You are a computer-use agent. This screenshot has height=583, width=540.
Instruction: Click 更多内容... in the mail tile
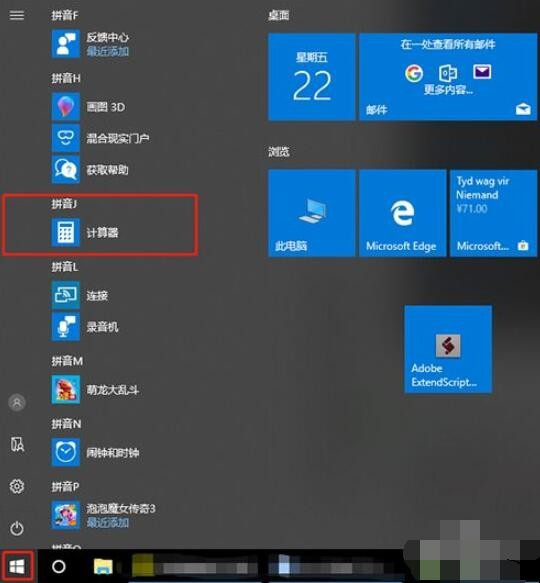[449, 89]
